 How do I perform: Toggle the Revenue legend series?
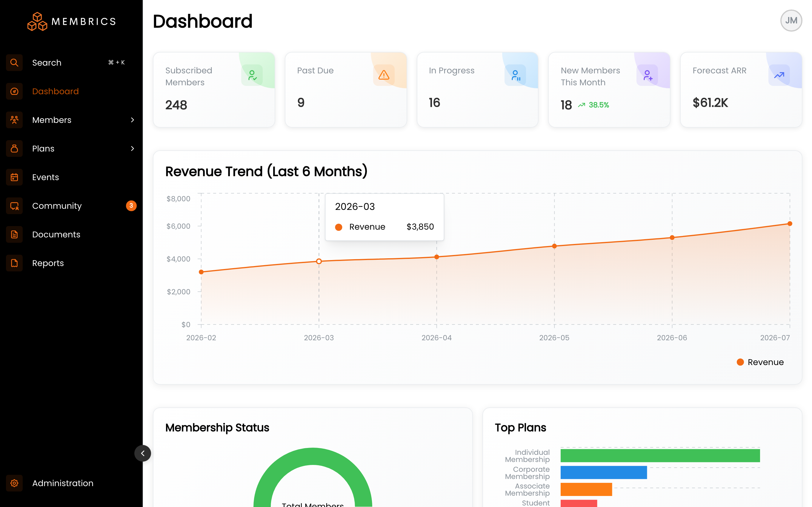[x=760, y=362]
